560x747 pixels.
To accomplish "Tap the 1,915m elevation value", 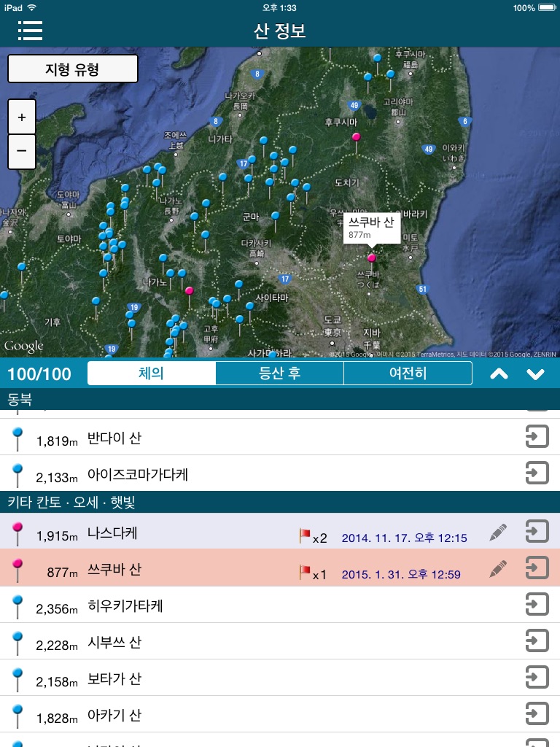I will (57, 536).
